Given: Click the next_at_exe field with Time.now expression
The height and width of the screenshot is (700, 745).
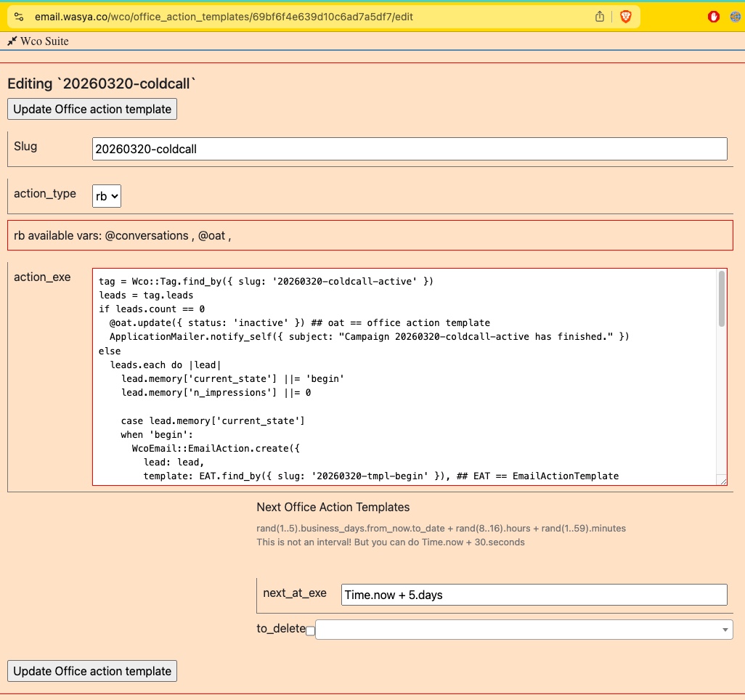Looking at the screenshot, I should (x=534, y=594).
